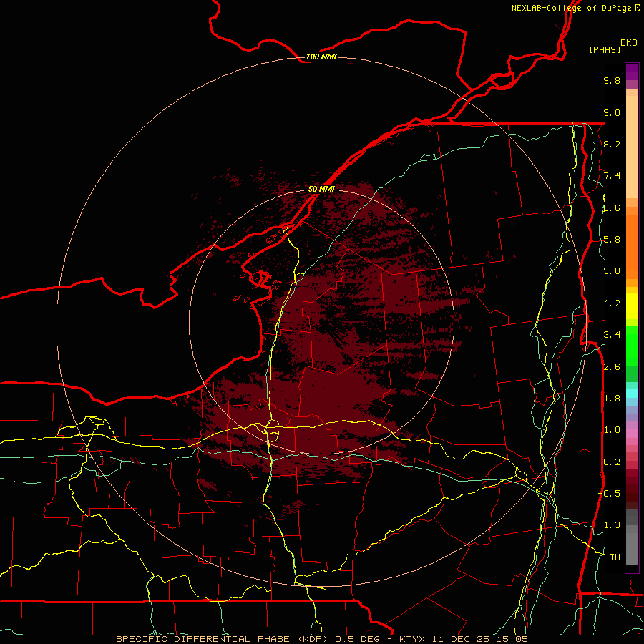Click the 6.6 value on the scale
The width and height of the screenshot is (644, 644).
click(612, 208)
